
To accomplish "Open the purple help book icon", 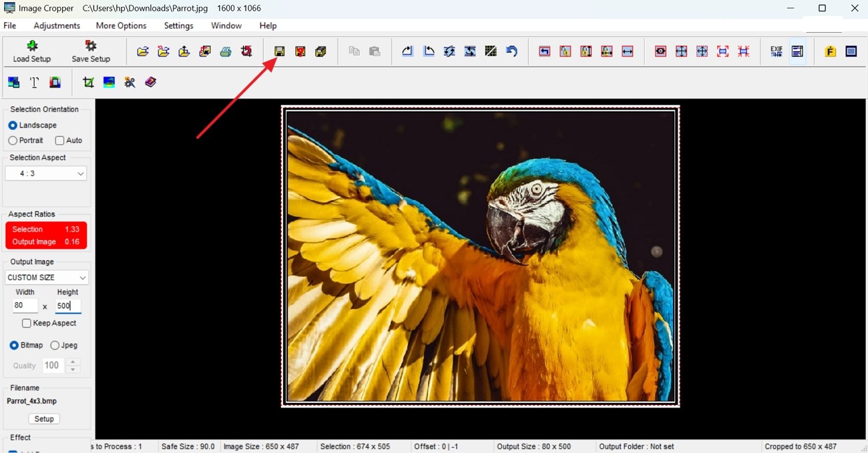I will (150, 82).
